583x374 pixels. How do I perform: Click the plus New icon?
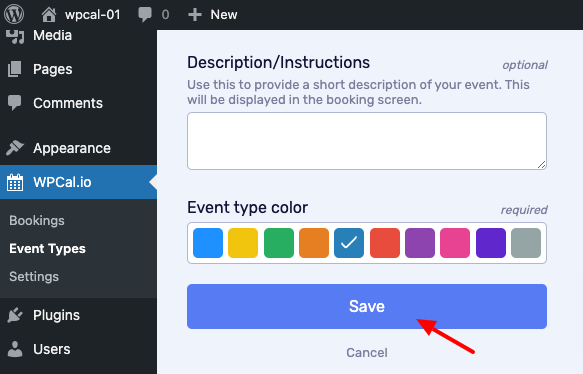click(194, 15)
